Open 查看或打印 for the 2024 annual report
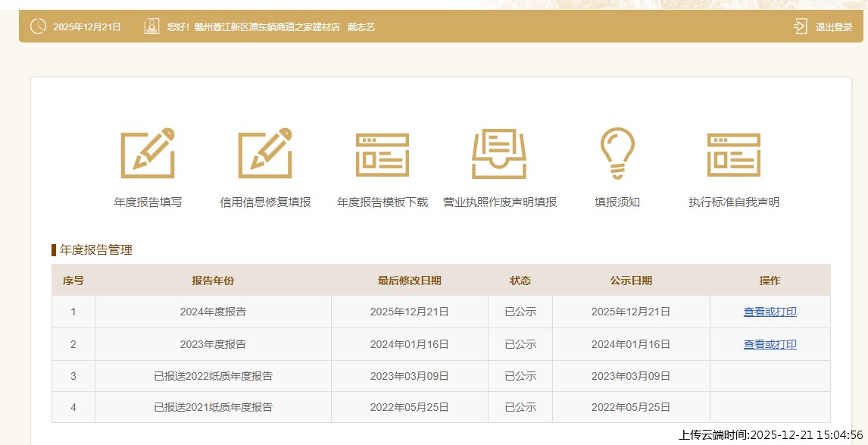Viewport: 868px width, 445px height. click(770, 312)
